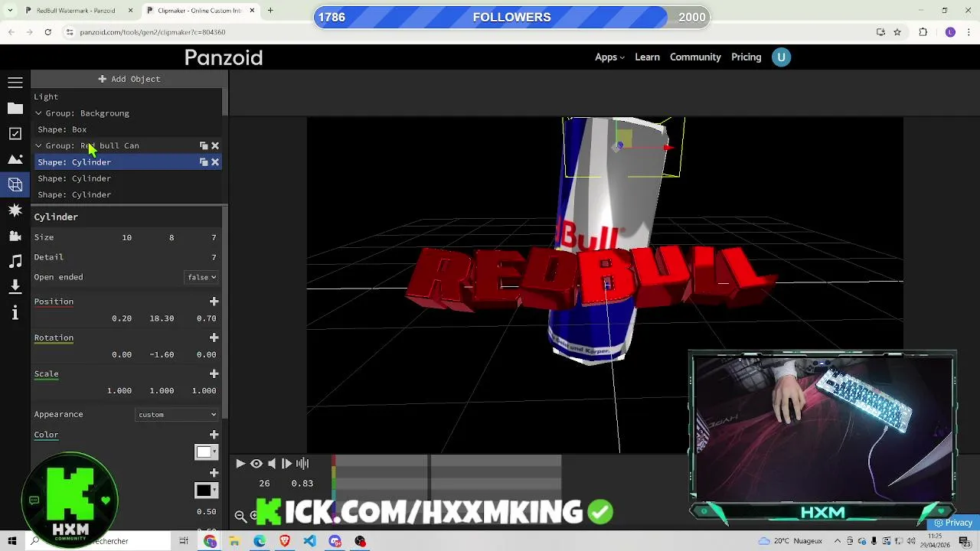Select the Shape: Box row
Screen dimensions: 980x551
[x=127, y=129]
